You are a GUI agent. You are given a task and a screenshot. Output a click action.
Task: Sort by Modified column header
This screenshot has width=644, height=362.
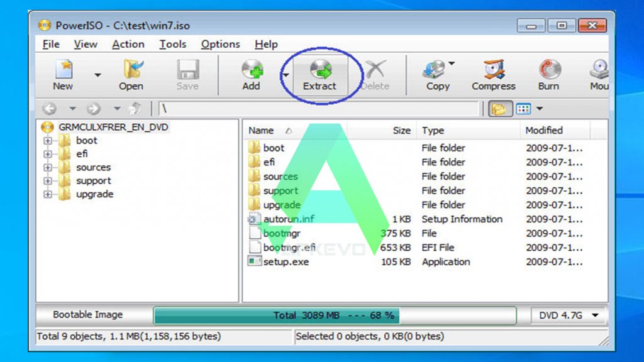click(x=555, y=131)
